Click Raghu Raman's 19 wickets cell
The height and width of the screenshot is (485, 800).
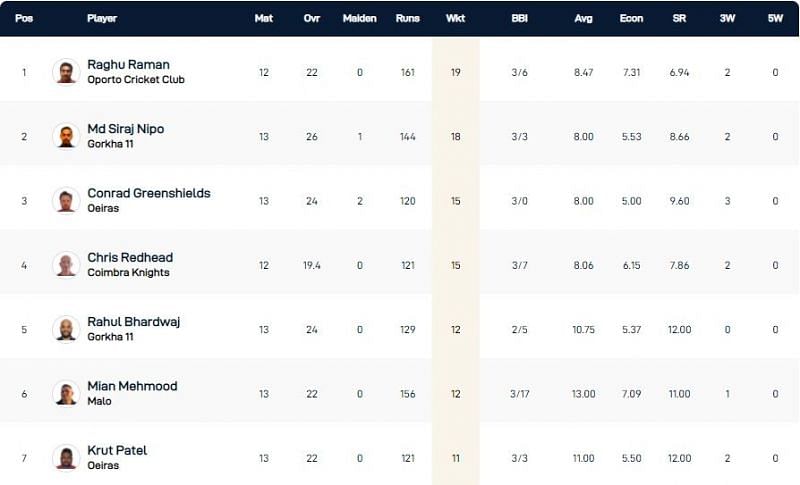[x=455, y=72]
